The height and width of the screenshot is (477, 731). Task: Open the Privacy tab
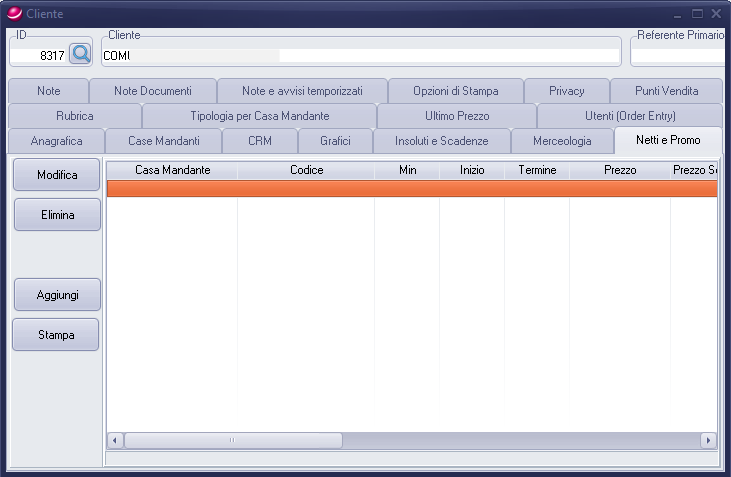566,91
